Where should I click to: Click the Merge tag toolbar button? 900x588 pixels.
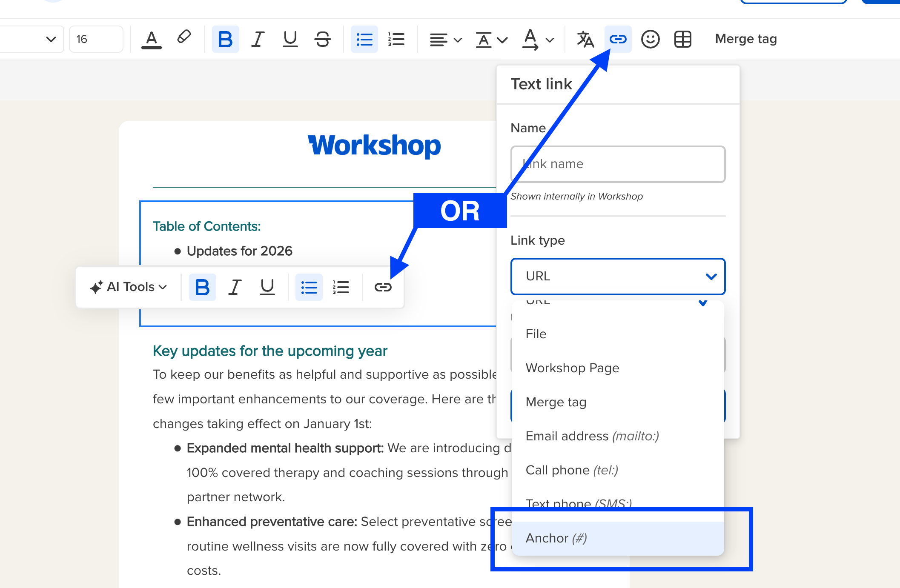tap(746, 39)
